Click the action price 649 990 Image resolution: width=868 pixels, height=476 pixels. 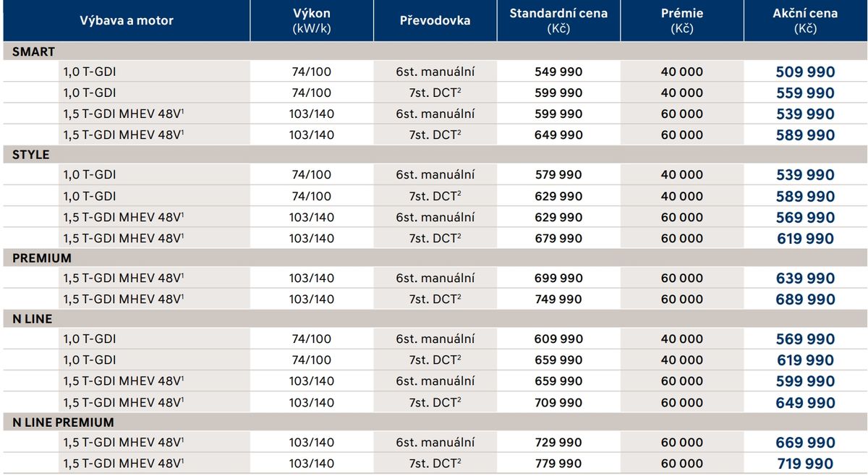click(x=805, y=403)
